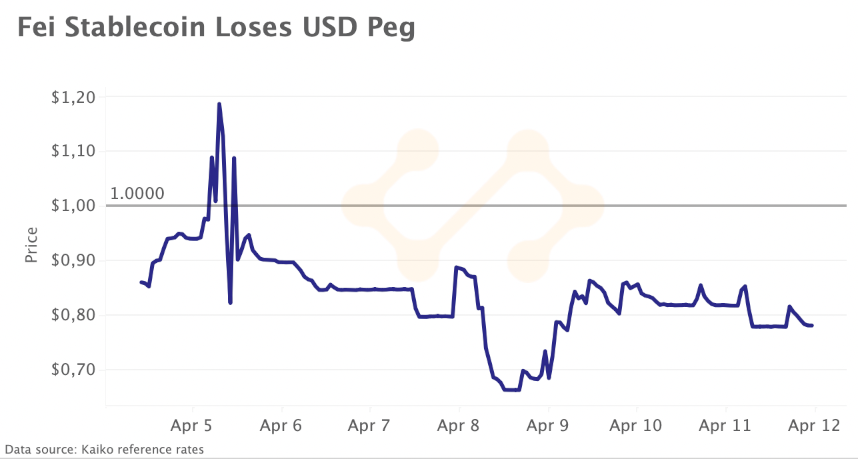The width and height of the screenshot is (858, 459).
Task: Click the $1,20 y-axis label
Action: pos(74,97)
